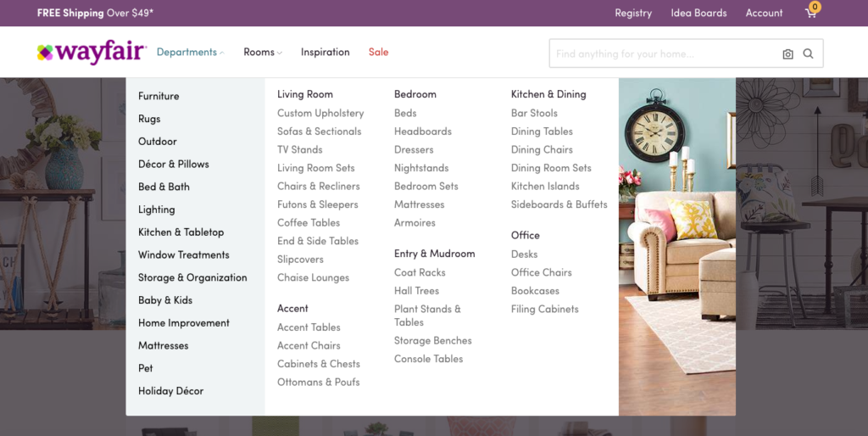
Task: Select Outdoor department
Action: (x=158, y=142)
